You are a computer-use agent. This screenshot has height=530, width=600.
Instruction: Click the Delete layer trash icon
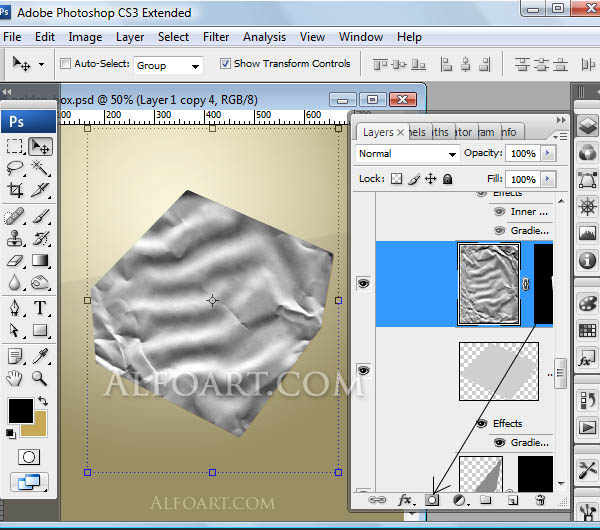[540, 500]
